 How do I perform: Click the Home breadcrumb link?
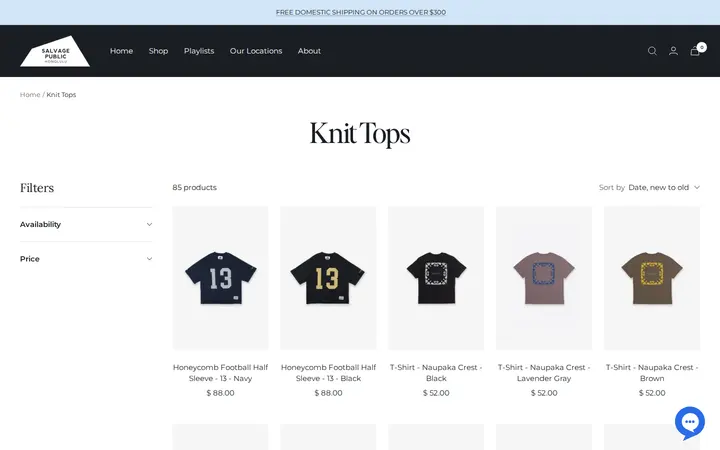click(30, 95)
